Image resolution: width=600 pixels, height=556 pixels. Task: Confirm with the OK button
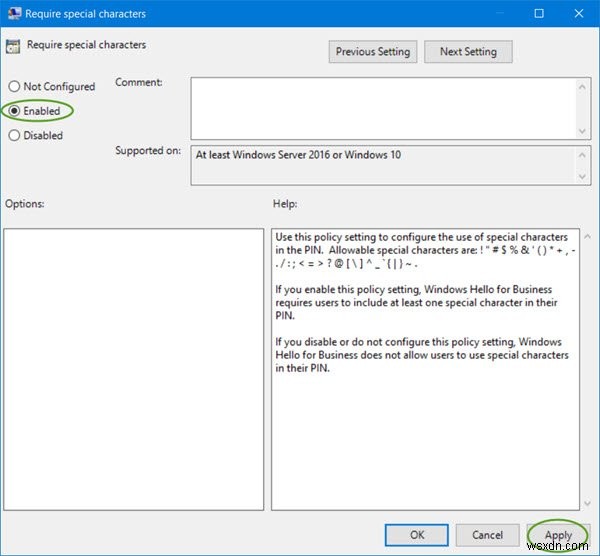(417, 535)
